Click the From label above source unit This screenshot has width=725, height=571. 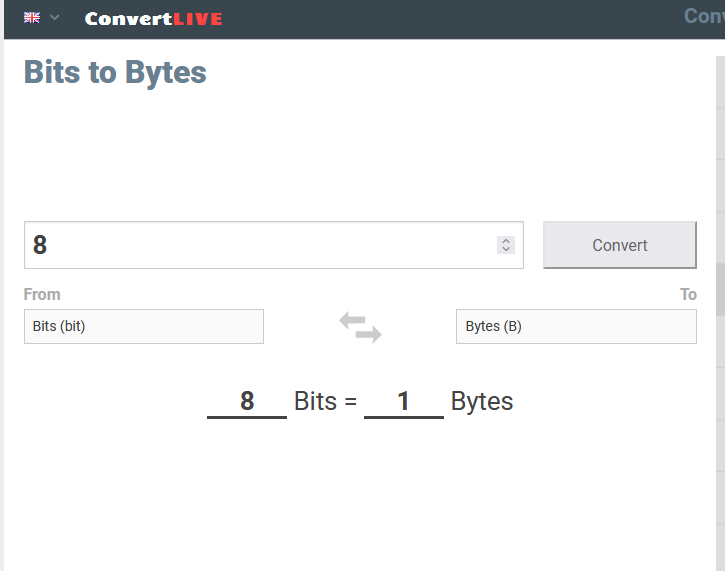point(42,294)
